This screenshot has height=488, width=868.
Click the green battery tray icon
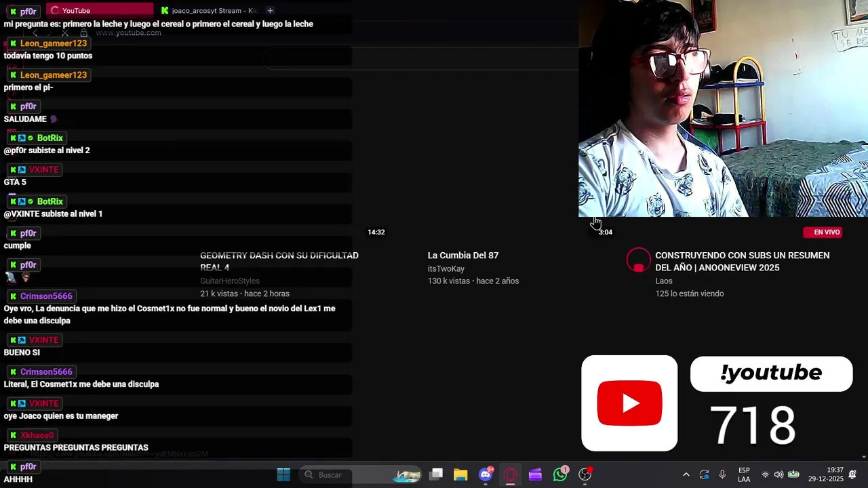pyautogui.click(x=793, y=474)
